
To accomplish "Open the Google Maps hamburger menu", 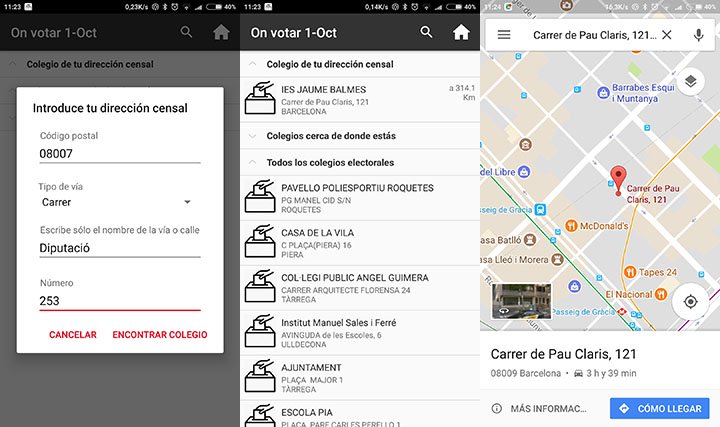I will [504, 35].
